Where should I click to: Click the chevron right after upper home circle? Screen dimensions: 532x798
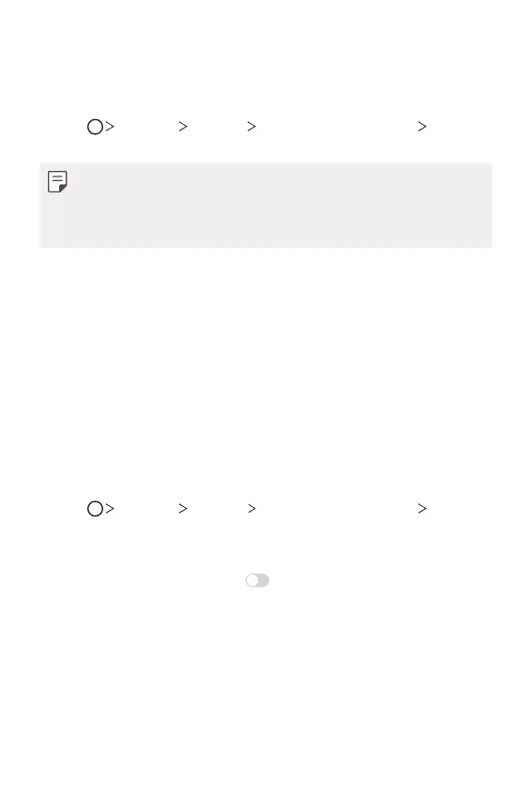[x=110, y=126]
